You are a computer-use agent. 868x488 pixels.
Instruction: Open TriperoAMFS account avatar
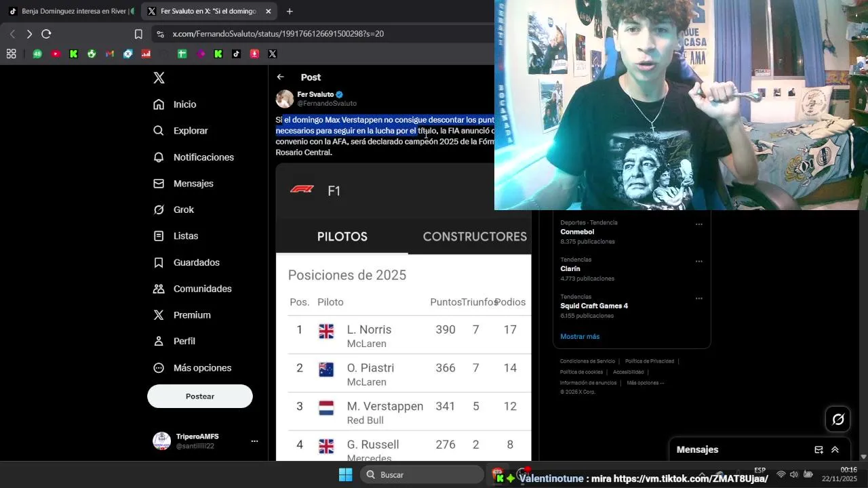161,441
